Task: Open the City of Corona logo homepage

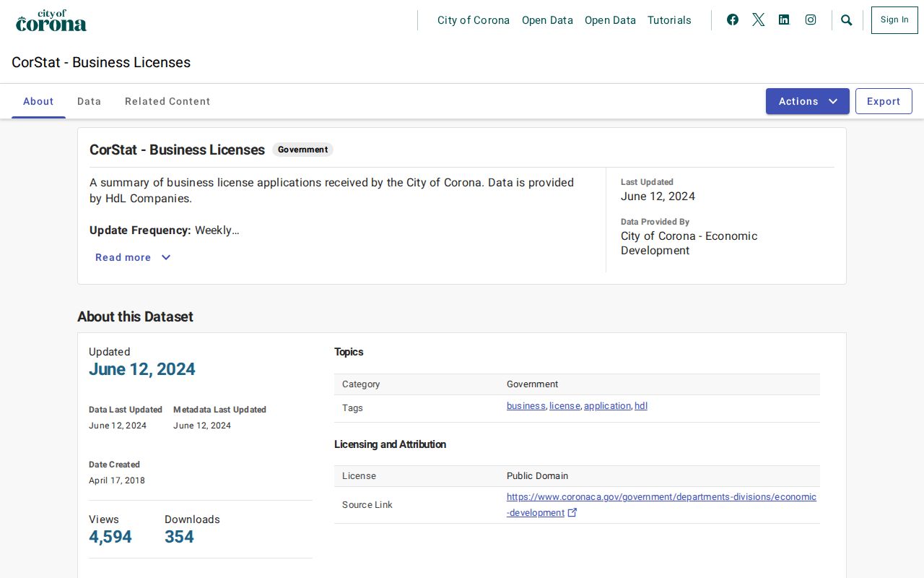Action: tap(51, 20)
